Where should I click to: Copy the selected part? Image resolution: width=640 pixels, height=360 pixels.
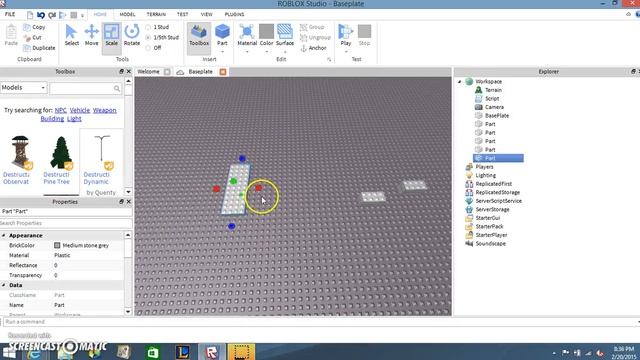point(34,27)
